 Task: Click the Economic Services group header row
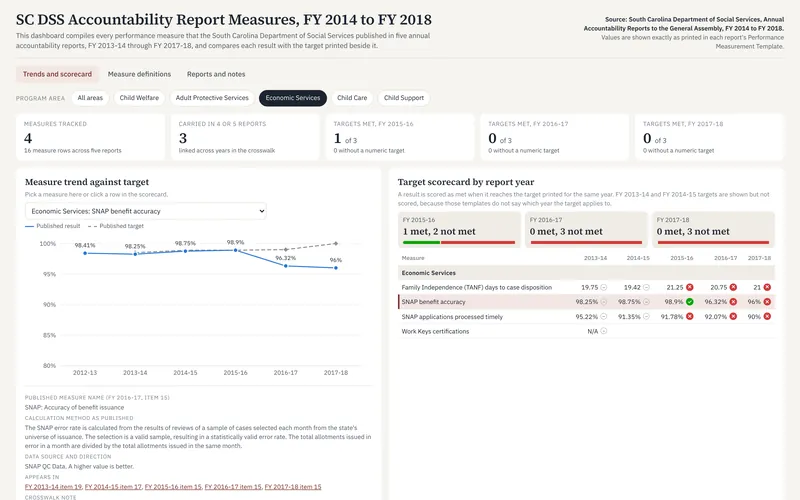point(586,273)
